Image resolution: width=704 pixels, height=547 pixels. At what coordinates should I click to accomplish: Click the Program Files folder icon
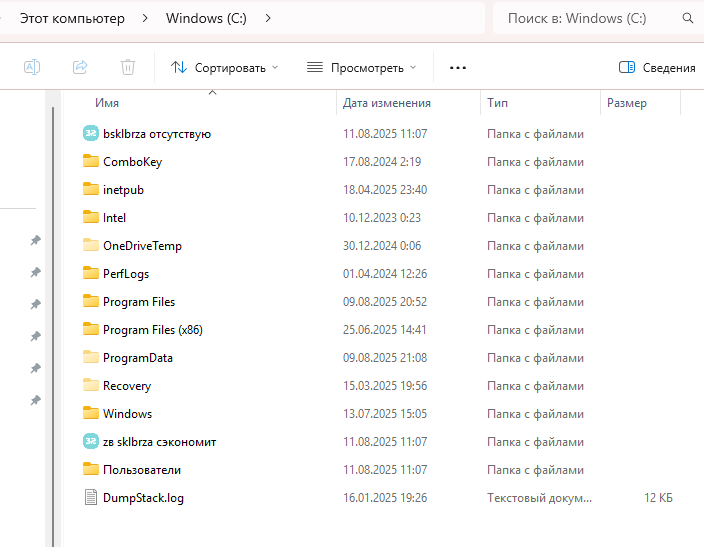(x=91, y=301)
